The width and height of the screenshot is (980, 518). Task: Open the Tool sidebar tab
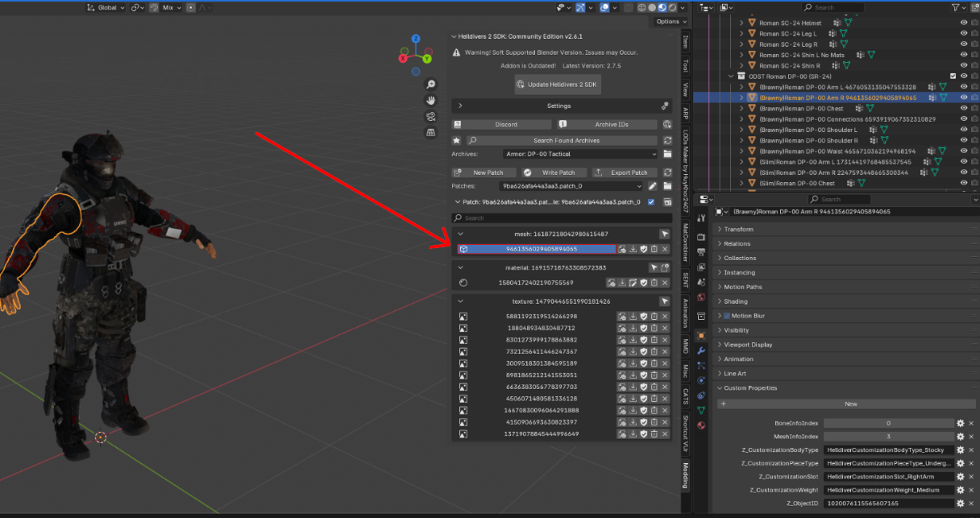tap(686, 65)
